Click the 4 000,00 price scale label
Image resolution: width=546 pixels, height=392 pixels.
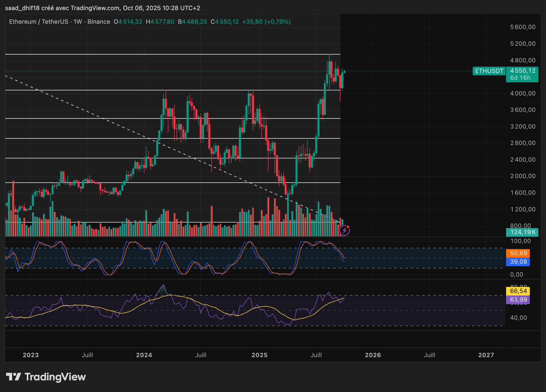523,93
